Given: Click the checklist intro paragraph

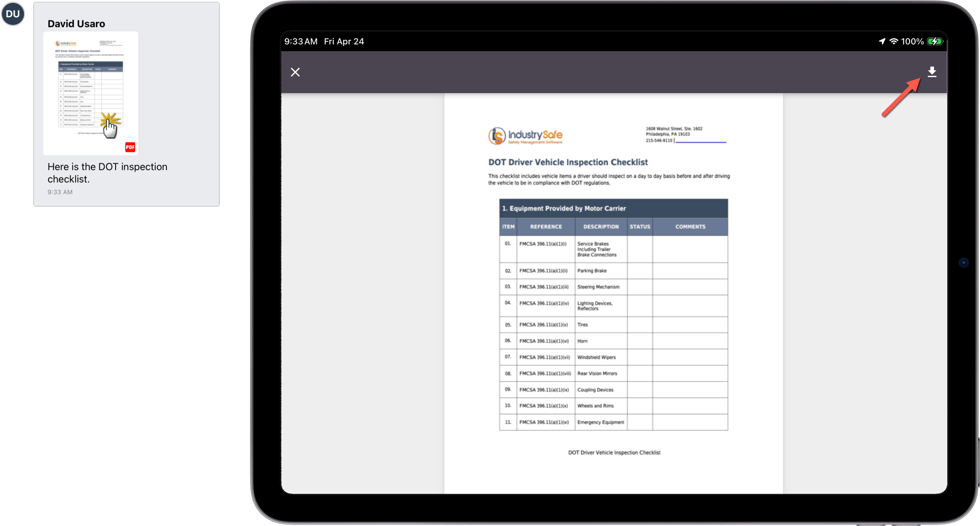Looking at the screenshot, I should click(609, 179).
